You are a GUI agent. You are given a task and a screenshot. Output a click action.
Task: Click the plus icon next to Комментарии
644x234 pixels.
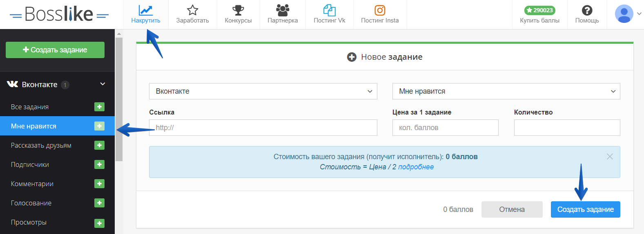[99, 184]
